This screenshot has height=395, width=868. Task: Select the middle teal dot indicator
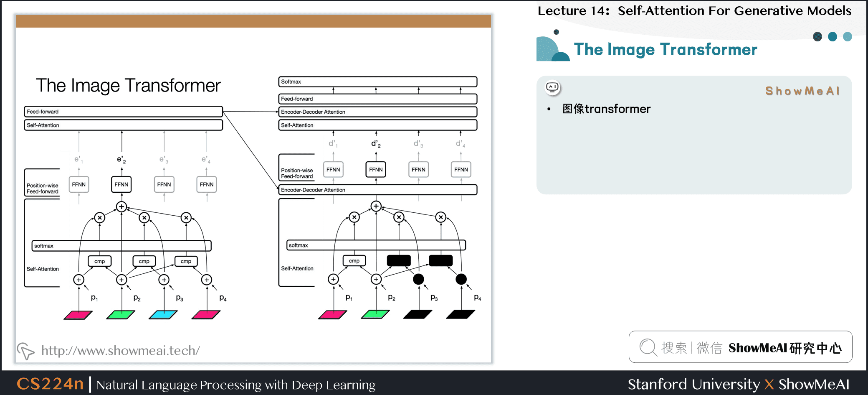coord(833,37)
